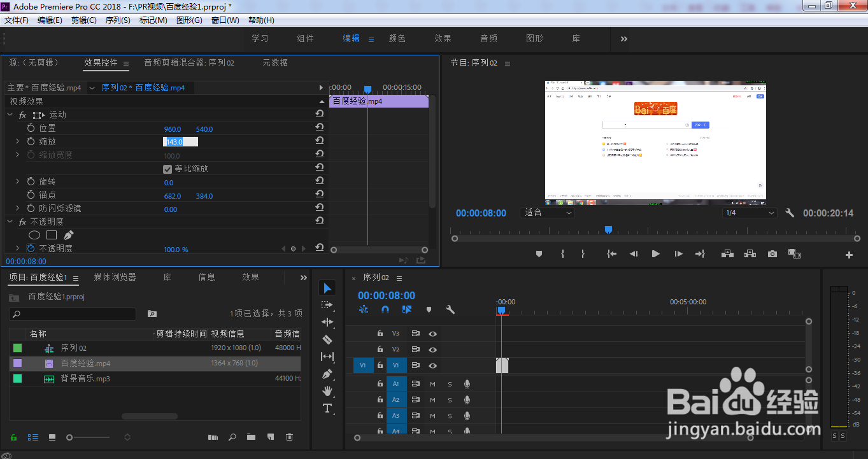Click the New Bin folder icon
Image resolution: width=868 pixels, height=459 pixels.
click(251, 437)
